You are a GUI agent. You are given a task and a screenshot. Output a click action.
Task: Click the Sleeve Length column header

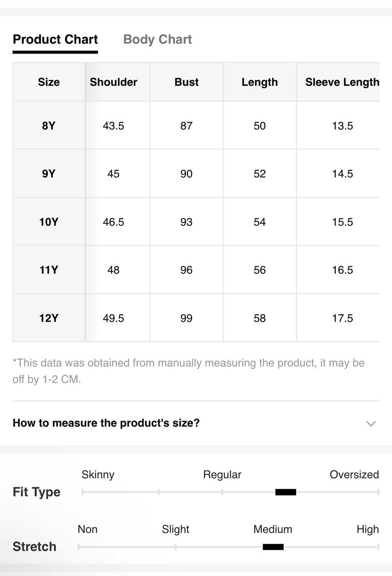(x=342, y=82)
